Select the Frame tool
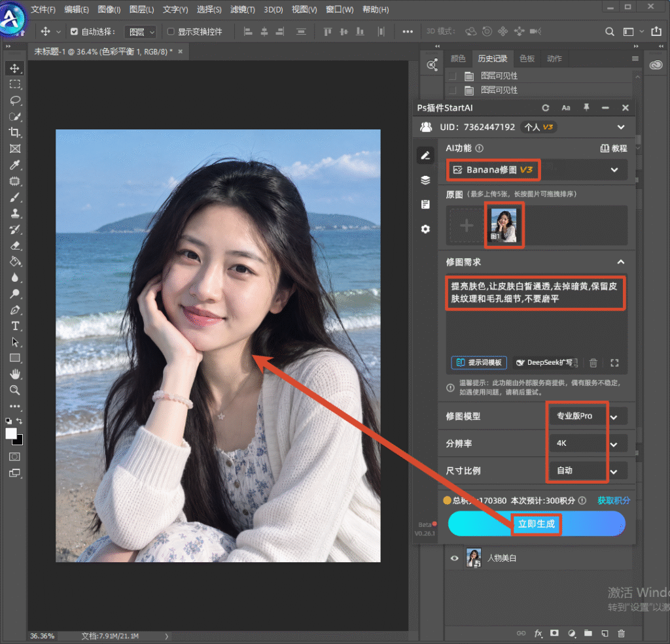This screenshot has width=670, height=644. pyautogui.click(x=15, y=148)
